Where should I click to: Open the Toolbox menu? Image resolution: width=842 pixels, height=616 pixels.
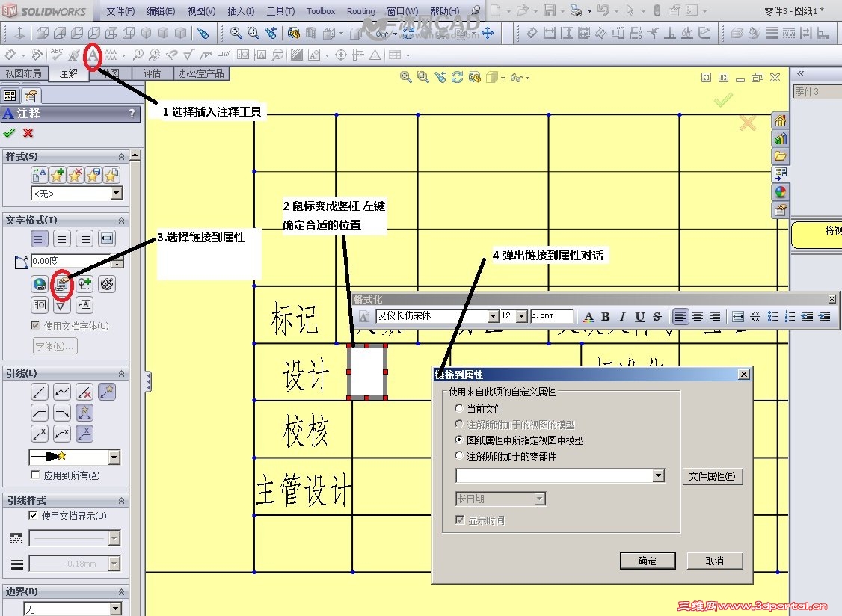321,11
